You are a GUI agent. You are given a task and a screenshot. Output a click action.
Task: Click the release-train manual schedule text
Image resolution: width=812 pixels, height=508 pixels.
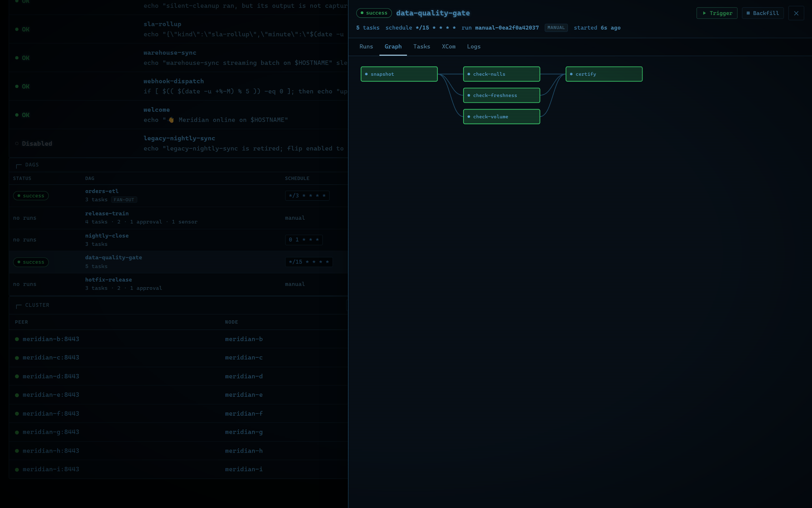point(295,218)
